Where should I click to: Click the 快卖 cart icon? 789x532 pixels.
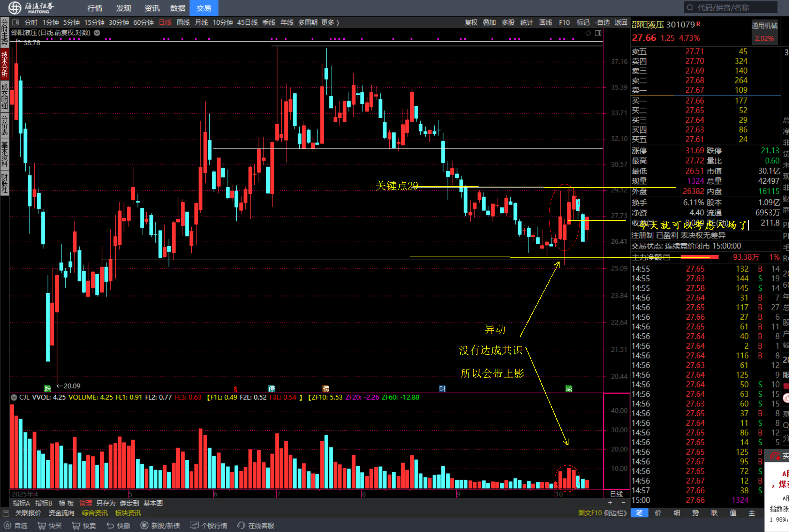[x=76, y=526]
